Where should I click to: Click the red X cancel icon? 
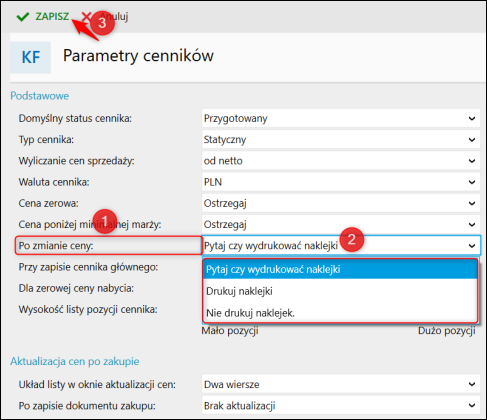click(x=86, y=16)
